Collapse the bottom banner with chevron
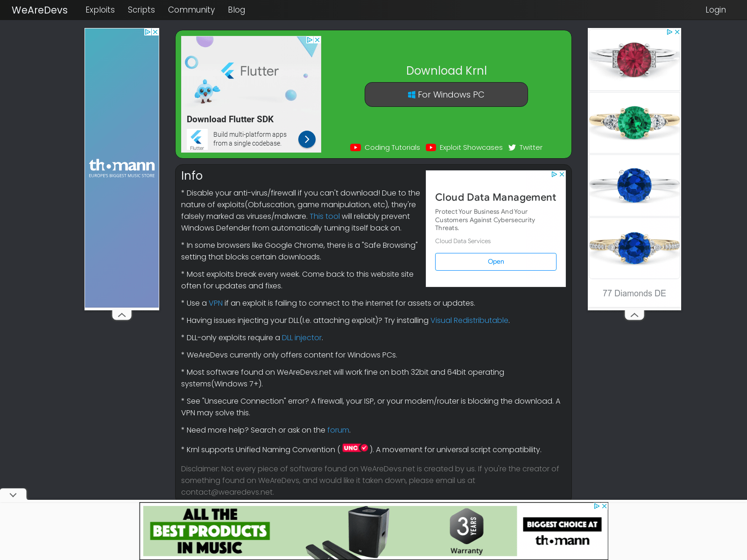The height and width of the screenshot is (560, 747). coord(13,495)
